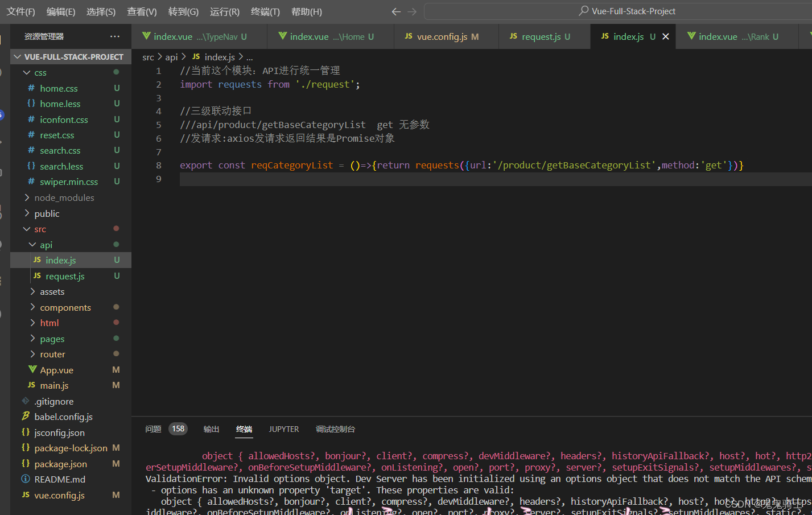This screenshot has width=812, height=515.
Task: Open package-lock.json in the explorer
Action: tap(71, 448)
